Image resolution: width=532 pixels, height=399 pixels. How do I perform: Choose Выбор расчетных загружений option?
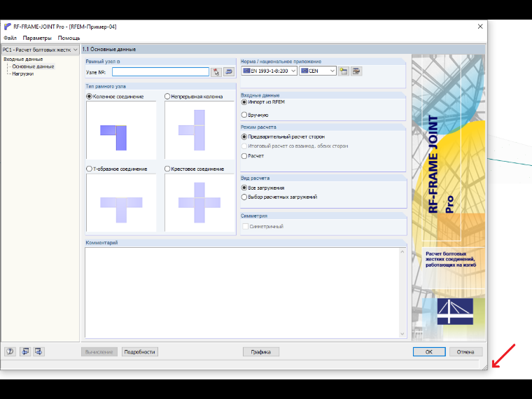(x=244, y=197)
